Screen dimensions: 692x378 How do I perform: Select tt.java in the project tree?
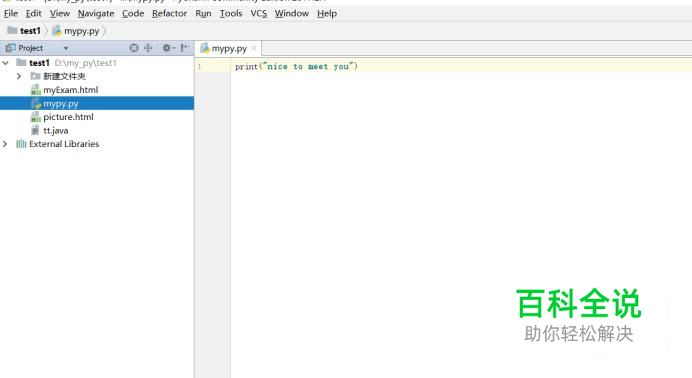[x=97, y=131]
